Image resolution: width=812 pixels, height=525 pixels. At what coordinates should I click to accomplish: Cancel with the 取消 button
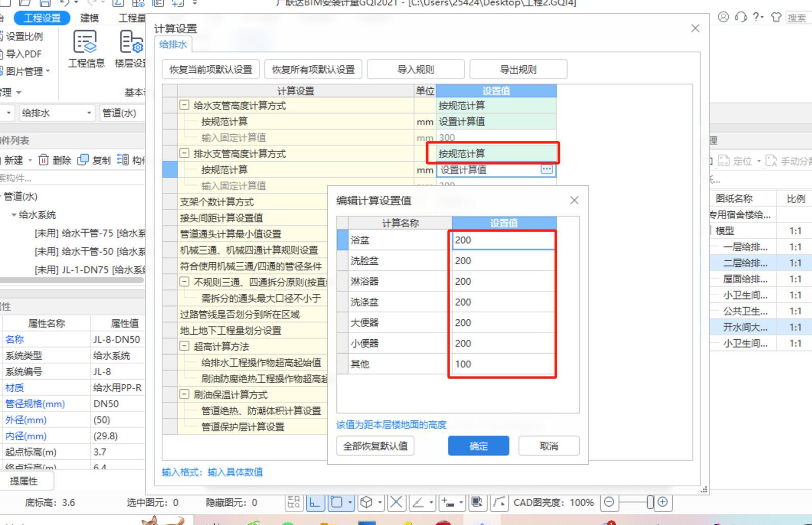(549, 446)
